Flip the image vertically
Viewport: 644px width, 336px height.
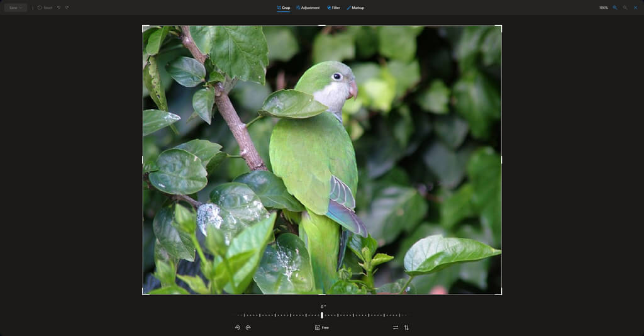pos(406,327)
